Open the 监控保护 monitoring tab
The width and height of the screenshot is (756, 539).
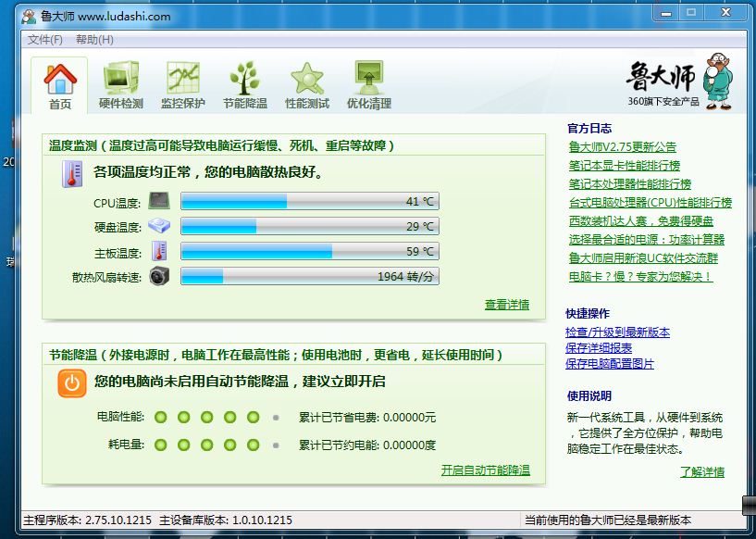[182, 85]
